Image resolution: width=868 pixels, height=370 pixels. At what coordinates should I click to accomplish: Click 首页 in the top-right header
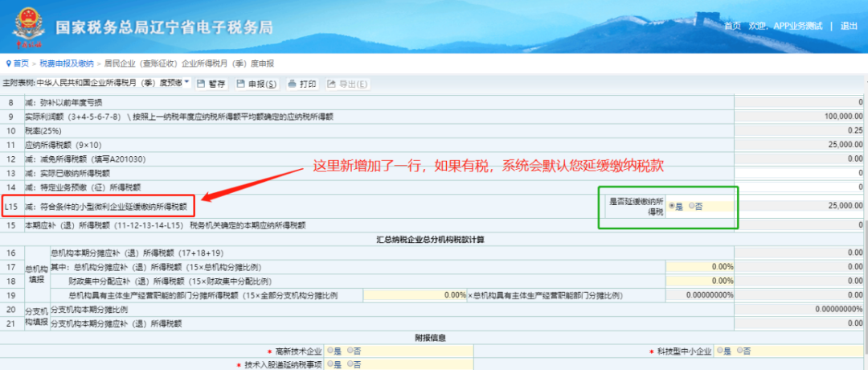coord(732,26)
